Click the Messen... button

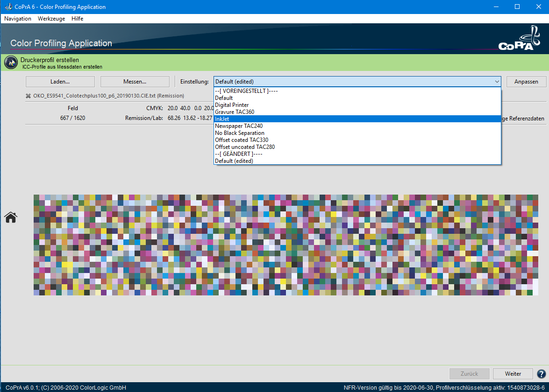(135, 82)
